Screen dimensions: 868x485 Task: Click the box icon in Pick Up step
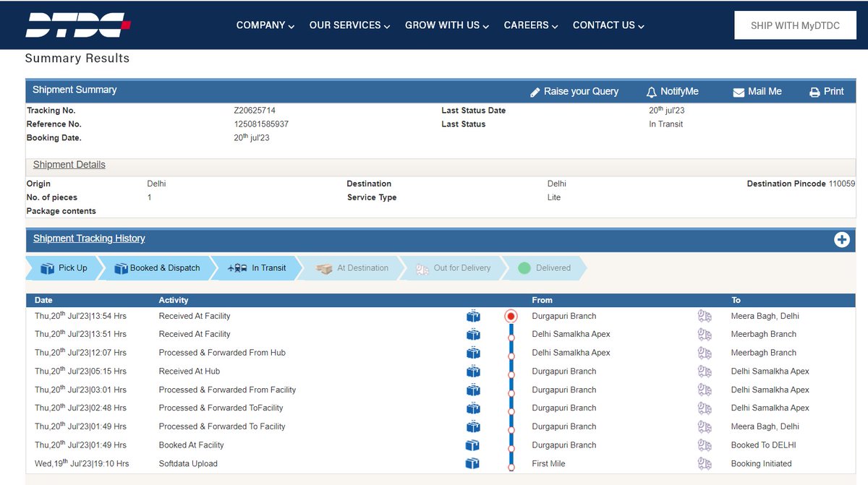click(48, 268)
